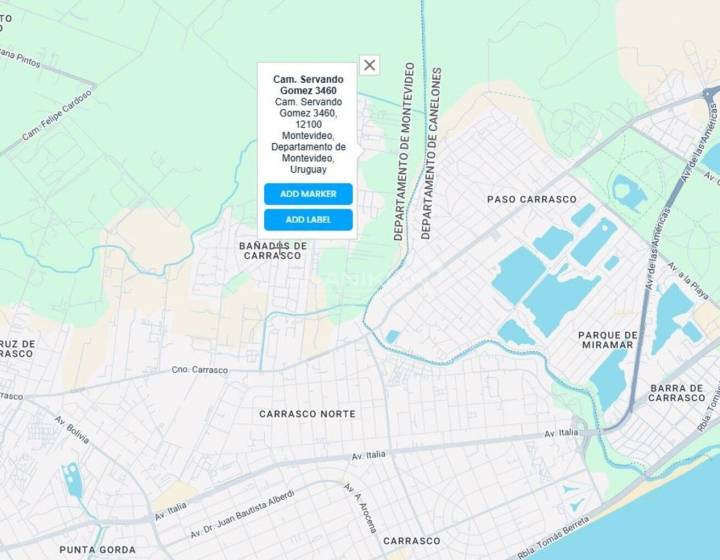This screenshot has width=720, height=560.
Task: Click the Av. Bolivia street label
Action: pyautogui.click(x=72, y=430)
